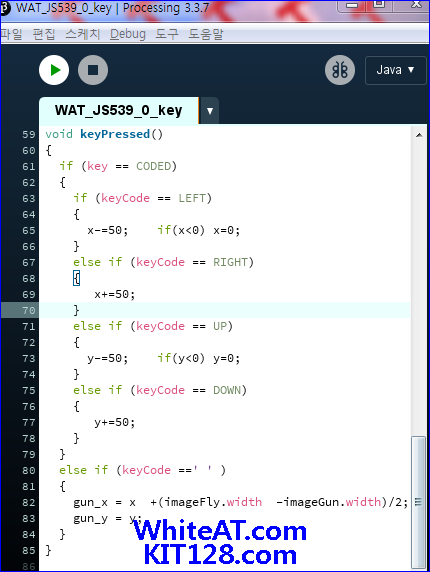Click the highlighted opening brace on line 68
The height and width of the screenshot is (572, 430).
tap(77, 279)
